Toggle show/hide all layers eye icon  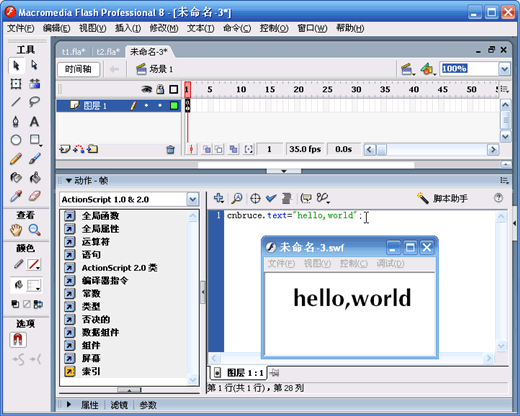pos(147,89)
